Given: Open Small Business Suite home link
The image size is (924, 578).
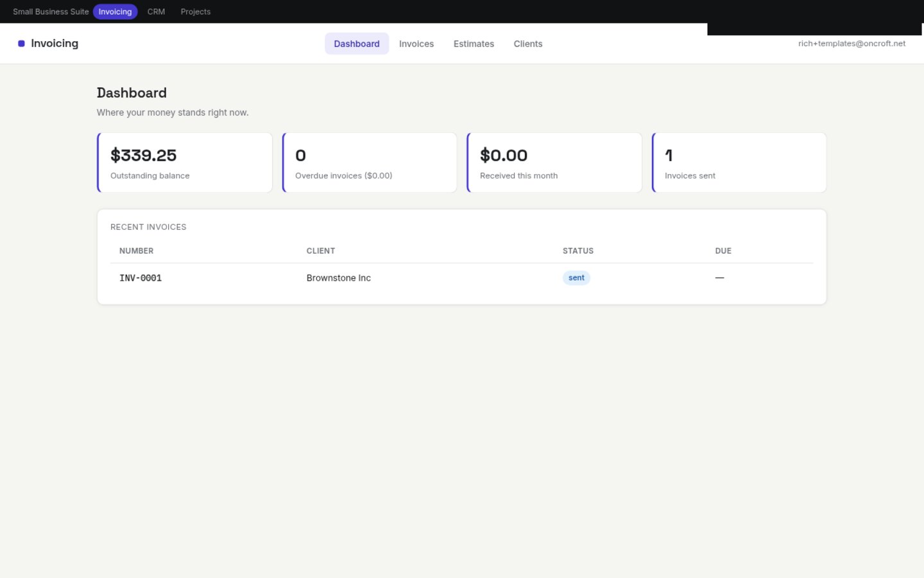Looking at the screenshot, I should click(x=51, y=12).
